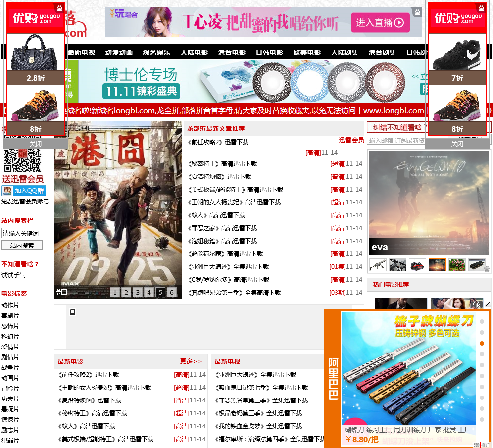Click the 站内搜索 button
Screen dimensions: 493x448
click(22, 245)
